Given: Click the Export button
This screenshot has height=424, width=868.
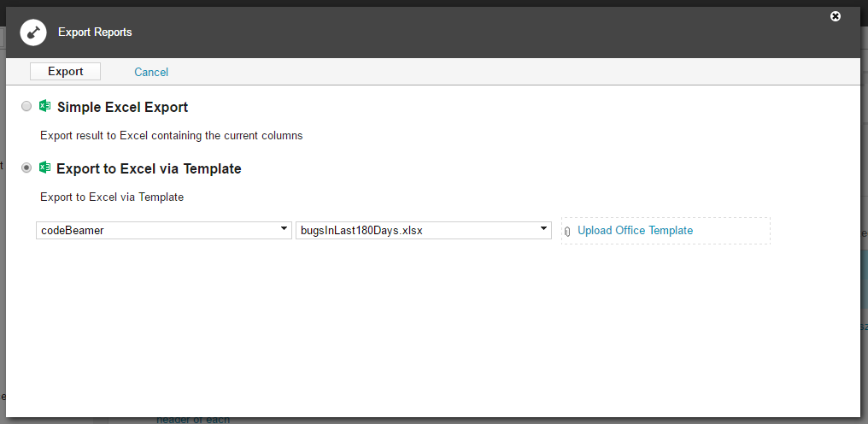Looking at the screenshot, I should (x=65, y=72).
